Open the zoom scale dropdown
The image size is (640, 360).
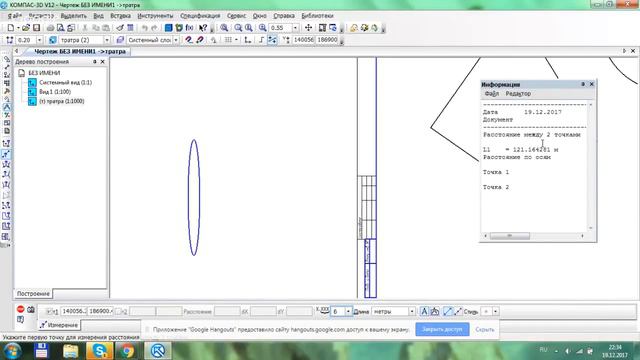click(x=295, y=28)
